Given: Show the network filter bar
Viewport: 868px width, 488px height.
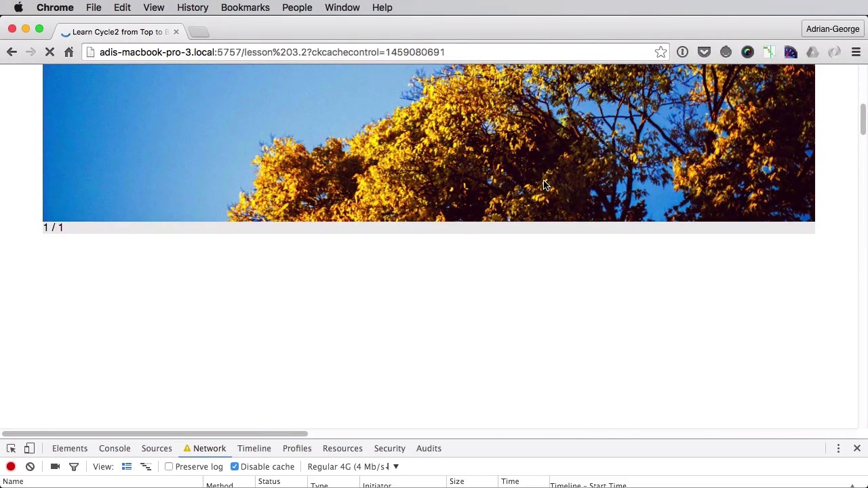Looking at the screenshot, I should coord(74,466).
